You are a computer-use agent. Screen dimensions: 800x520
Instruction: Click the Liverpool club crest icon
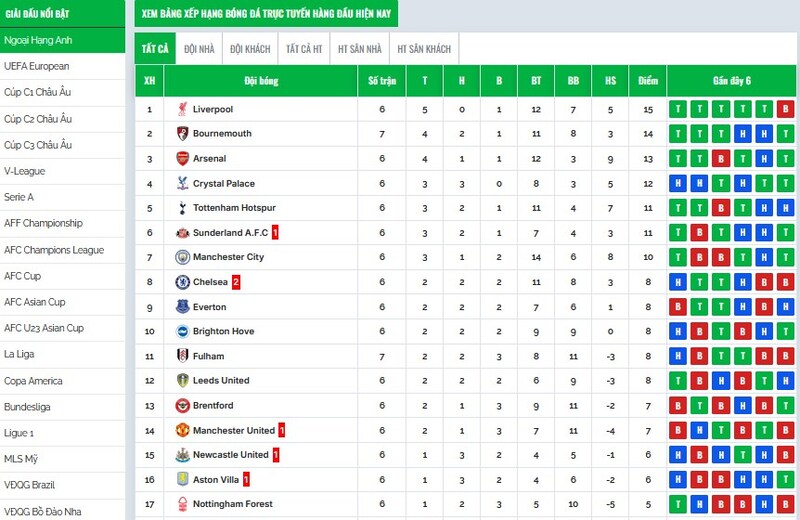tap(182, 109)
